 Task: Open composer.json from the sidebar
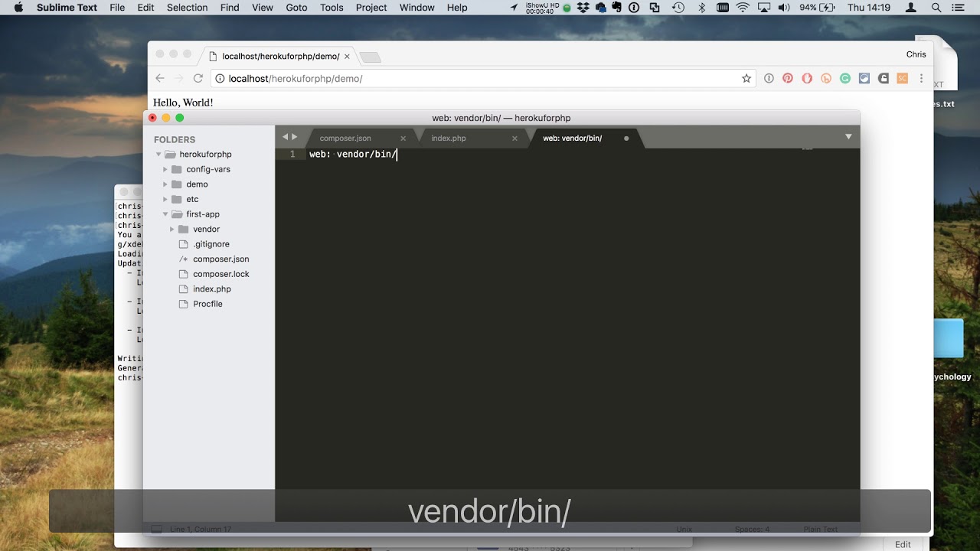click(x=220, y=259)
